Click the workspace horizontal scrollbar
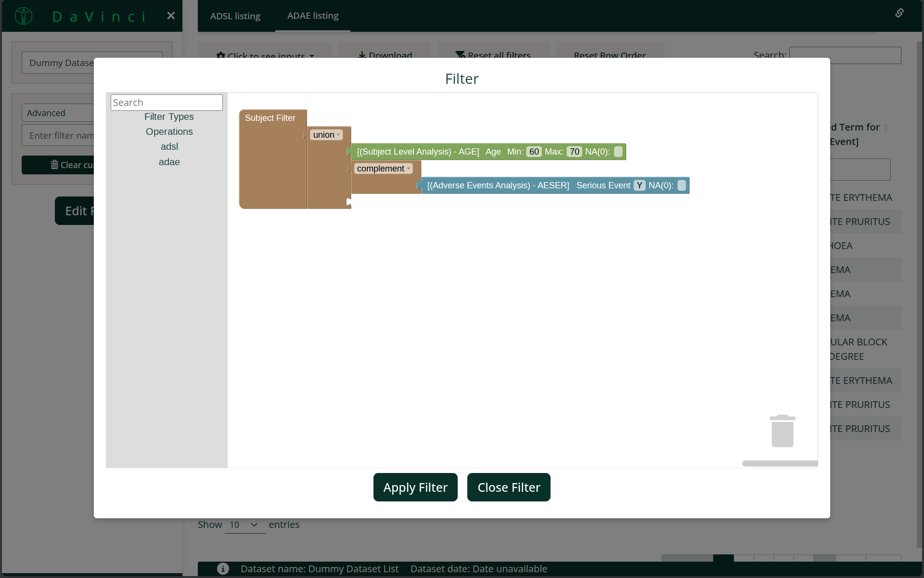Viewport: 924px width, 578px height. click(780, 463)
